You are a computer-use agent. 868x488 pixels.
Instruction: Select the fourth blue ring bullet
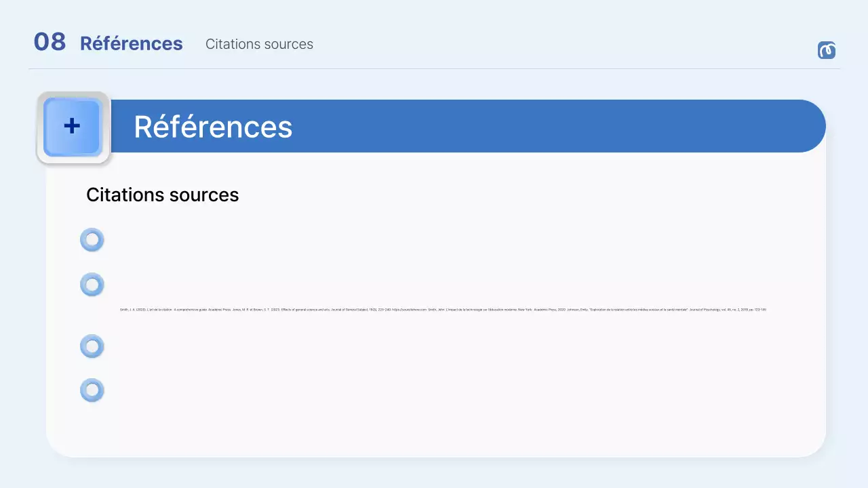pos(92,390)
